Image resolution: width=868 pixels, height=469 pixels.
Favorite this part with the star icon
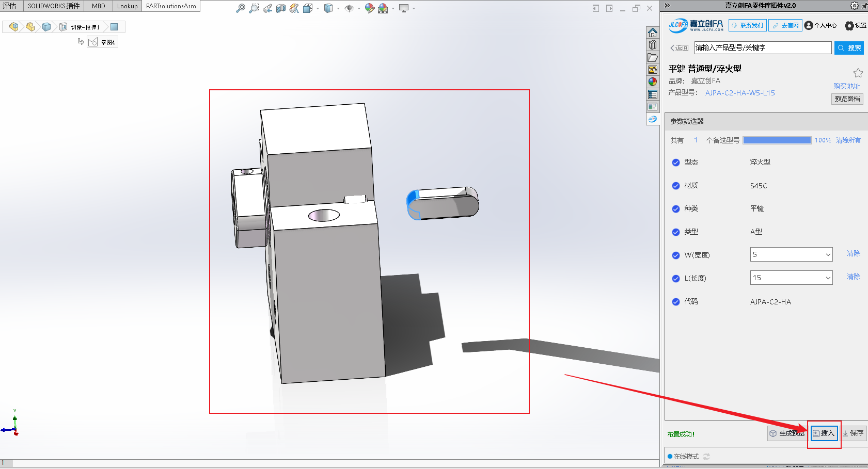[x=858, y=73]
